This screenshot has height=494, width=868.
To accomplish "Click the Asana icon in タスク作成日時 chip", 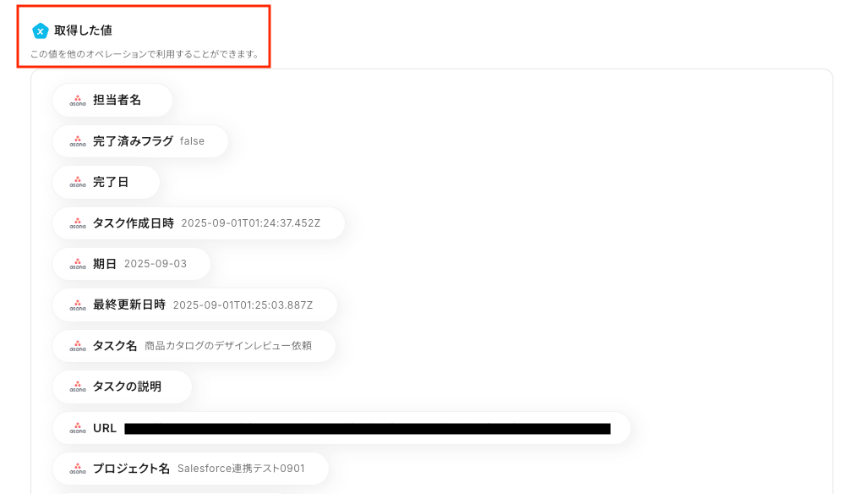I will (78, 224).
